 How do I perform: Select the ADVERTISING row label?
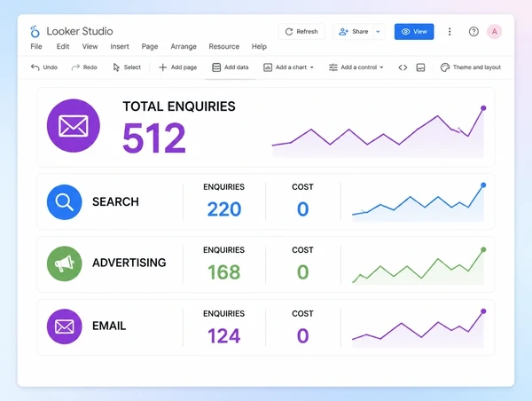[129, 263]
